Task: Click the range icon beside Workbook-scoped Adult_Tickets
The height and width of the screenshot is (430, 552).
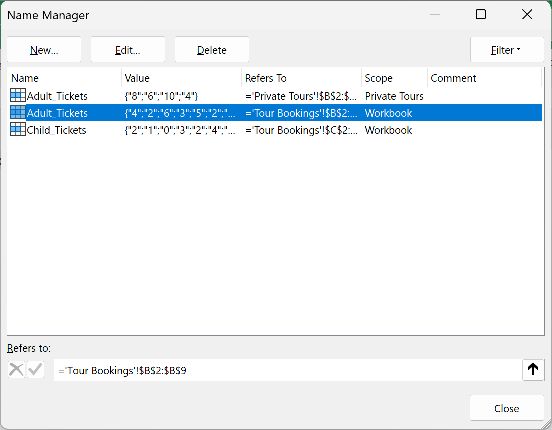Action: tap(18, 112)
